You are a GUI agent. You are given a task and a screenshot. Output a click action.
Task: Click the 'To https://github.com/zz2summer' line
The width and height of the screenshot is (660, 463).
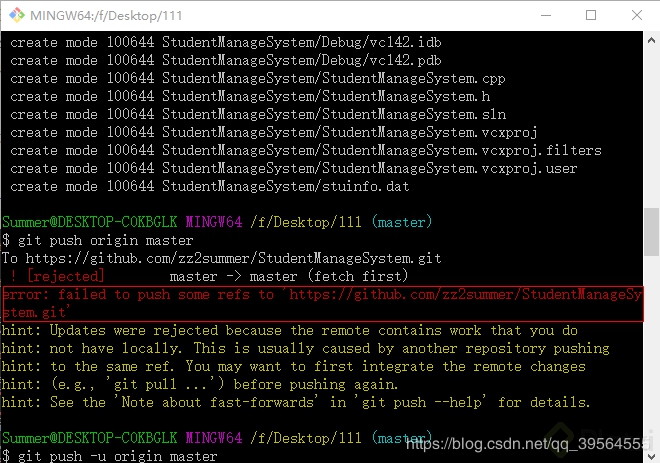tap(221, 258)
